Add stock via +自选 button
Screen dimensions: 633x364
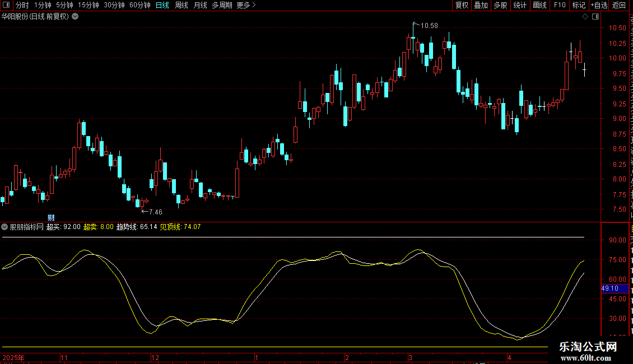click(599, 5)
